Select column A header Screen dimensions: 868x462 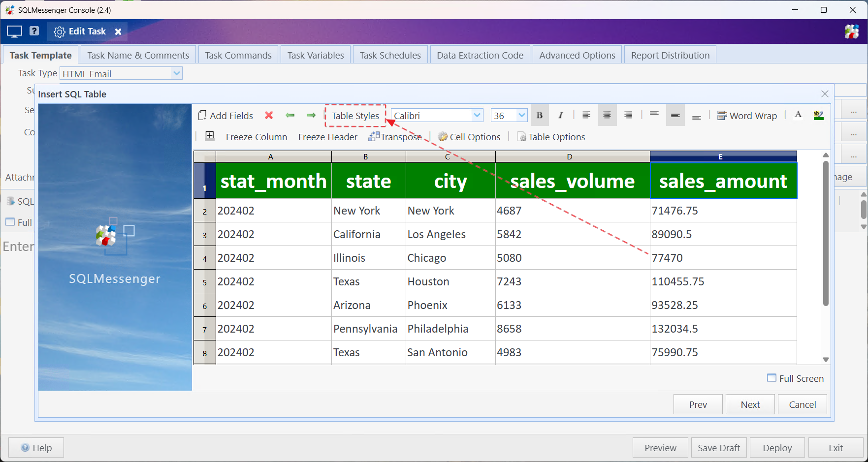click(274, 156)
